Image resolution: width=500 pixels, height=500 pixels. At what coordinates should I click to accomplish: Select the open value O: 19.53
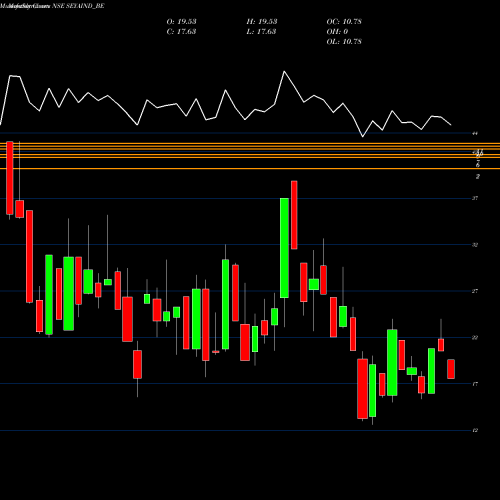tap(181, 21)
